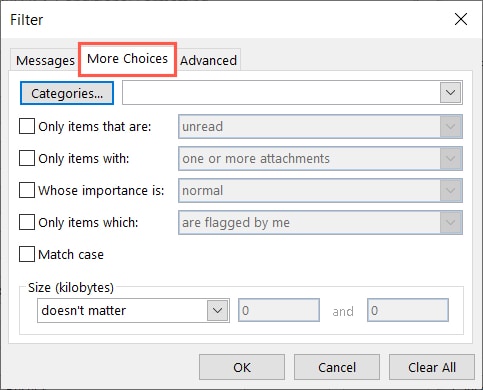This screenshot has width=483, height=390.
Task: Select the More Choices tab
Action: tap(127, 59)
